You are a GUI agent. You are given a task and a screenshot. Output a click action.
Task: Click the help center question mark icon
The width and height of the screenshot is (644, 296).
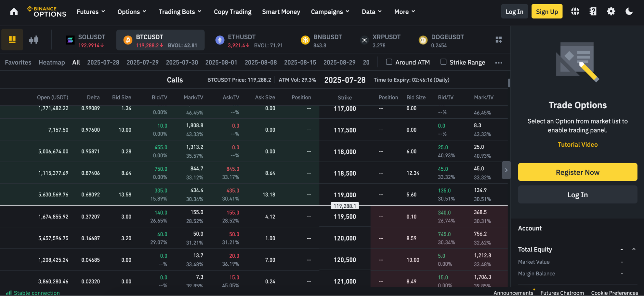(x=593, y=11)
